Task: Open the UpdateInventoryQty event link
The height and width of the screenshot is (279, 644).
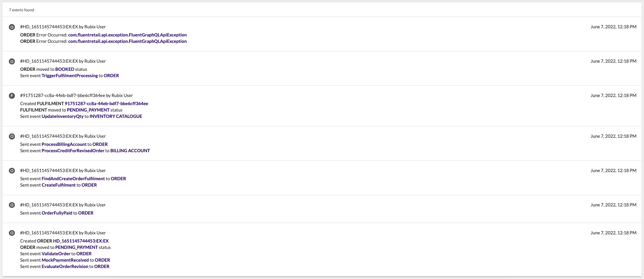Action: (63, 116)
